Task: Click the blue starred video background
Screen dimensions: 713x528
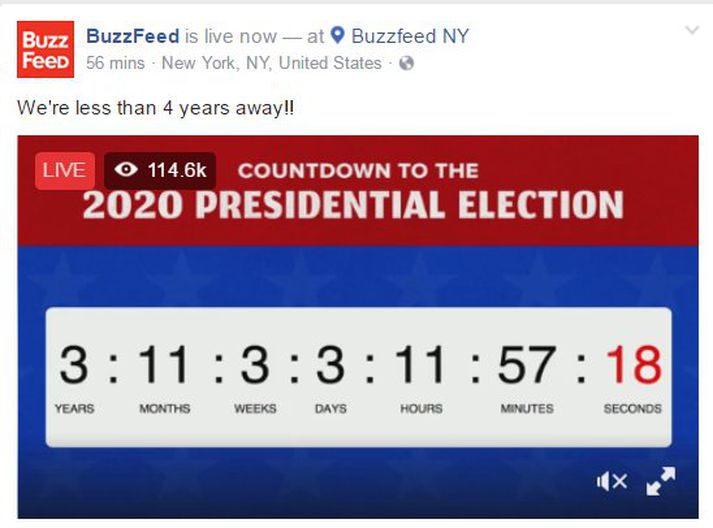Action: (x=358, y=277)
